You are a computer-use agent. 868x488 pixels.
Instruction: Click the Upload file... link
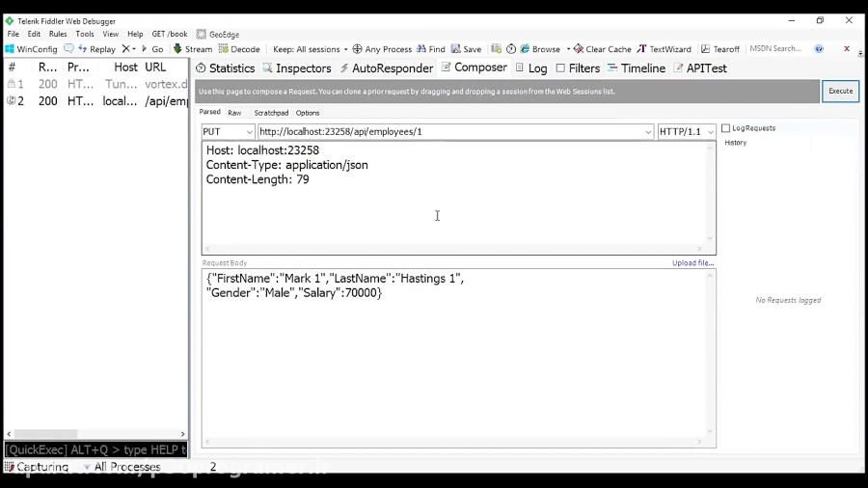click(693, 263)
